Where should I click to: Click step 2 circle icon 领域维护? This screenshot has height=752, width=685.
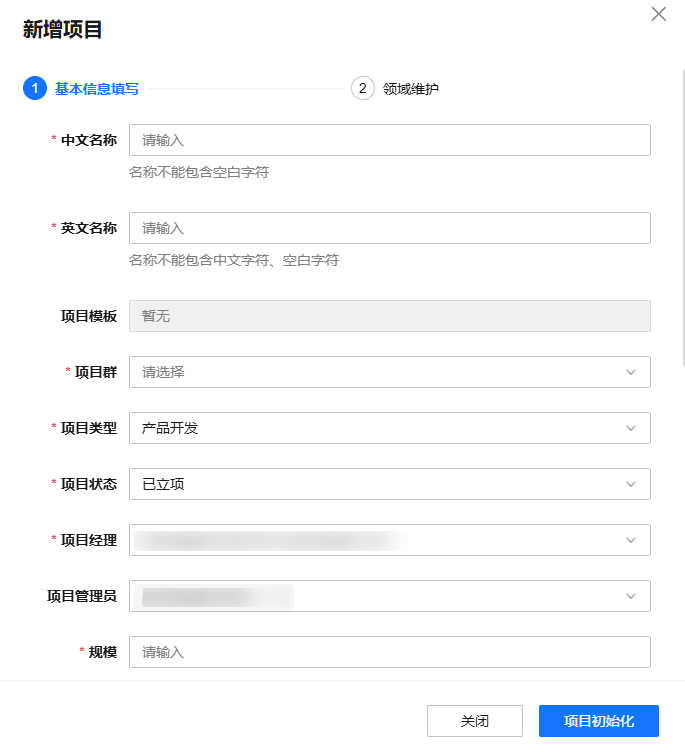pyautogui.click(x=363, y=88)
